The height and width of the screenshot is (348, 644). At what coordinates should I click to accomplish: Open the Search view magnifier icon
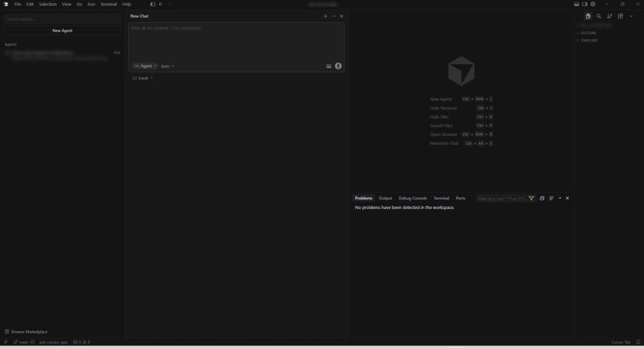coord(599,16)
